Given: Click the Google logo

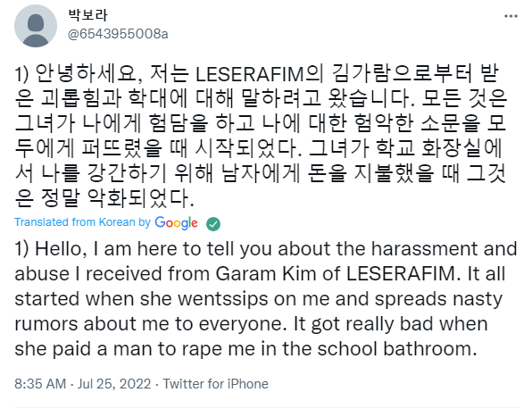Looking at the screenshot, I should pos(176,223).
